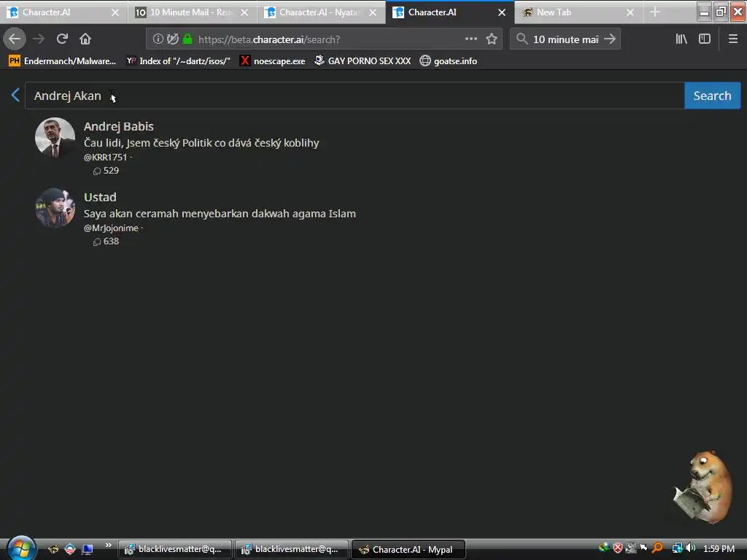Switch to Character.AI - Mypal taskbar button
This screenshot has height=560, width=747.
[x=409, y=549]
